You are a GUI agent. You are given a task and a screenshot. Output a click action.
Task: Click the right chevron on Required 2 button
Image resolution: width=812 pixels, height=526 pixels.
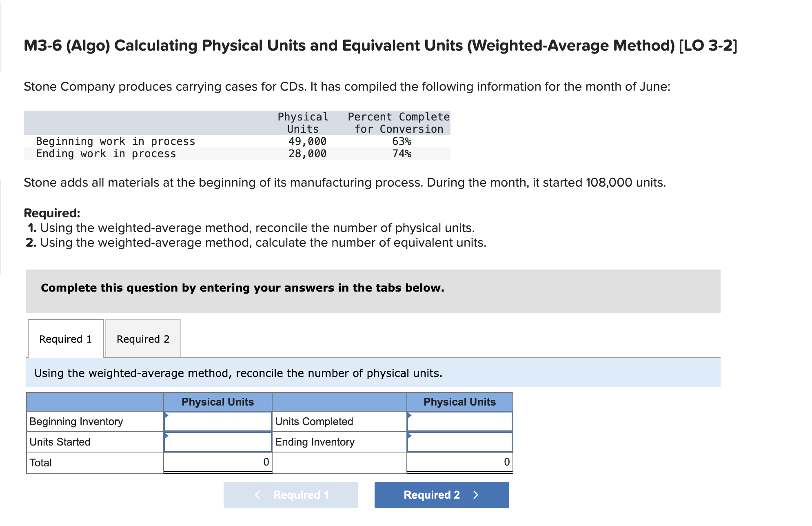pos(476,495)
